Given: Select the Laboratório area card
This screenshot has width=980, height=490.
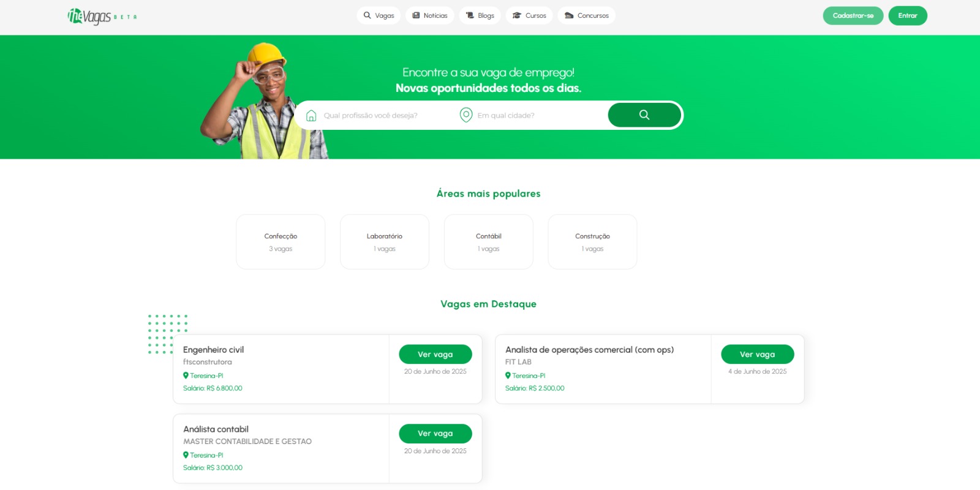Looking at the screenshot, I should point(385,241).
